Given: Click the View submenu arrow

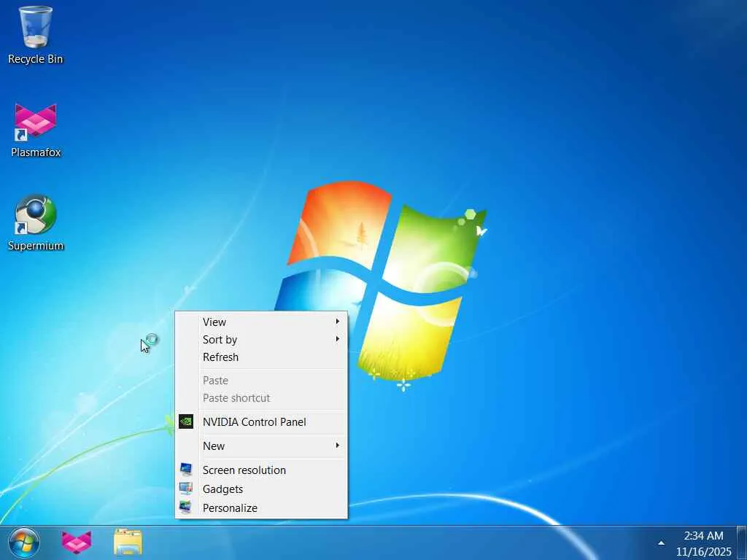Looking at the screenshot, I should (337, 322).
